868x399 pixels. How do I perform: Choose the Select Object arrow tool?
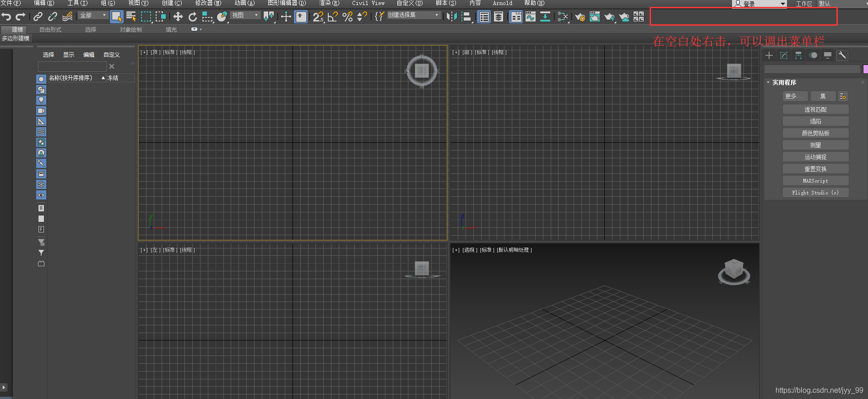(x=116, y=17)
